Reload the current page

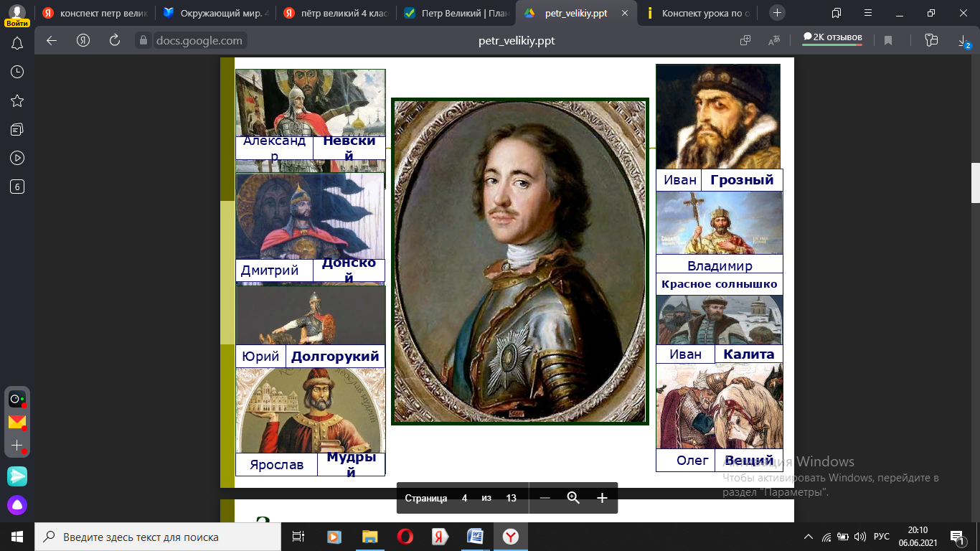click(x=115, y=40)
